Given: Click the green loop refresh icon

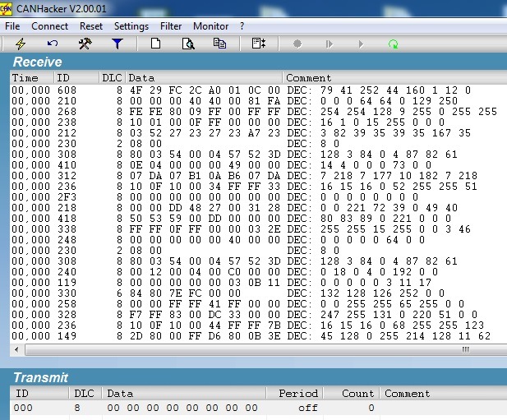Looking at the screenshot, I should coord(393,44).
